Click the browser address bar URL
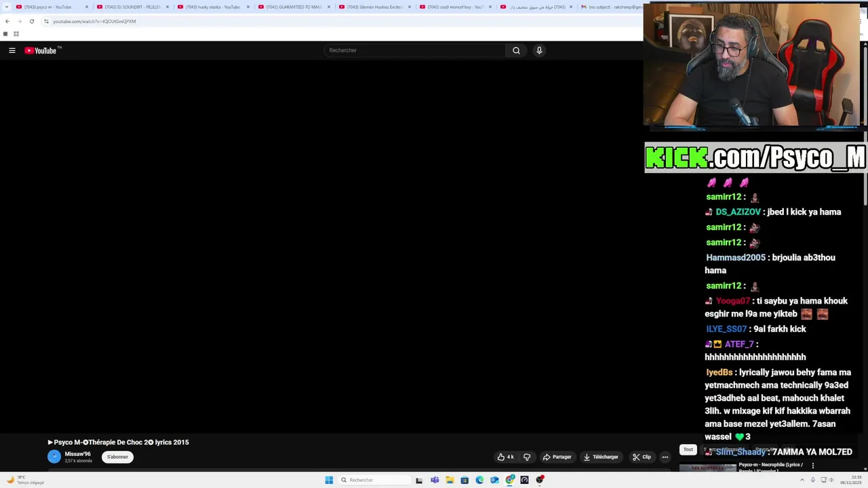The width and height of the screenshot is (868, 488). click(x=94, y=21)
